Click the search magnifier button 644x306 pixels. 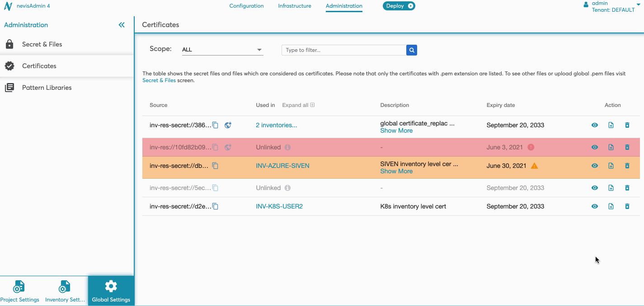[x=411, y=50]
